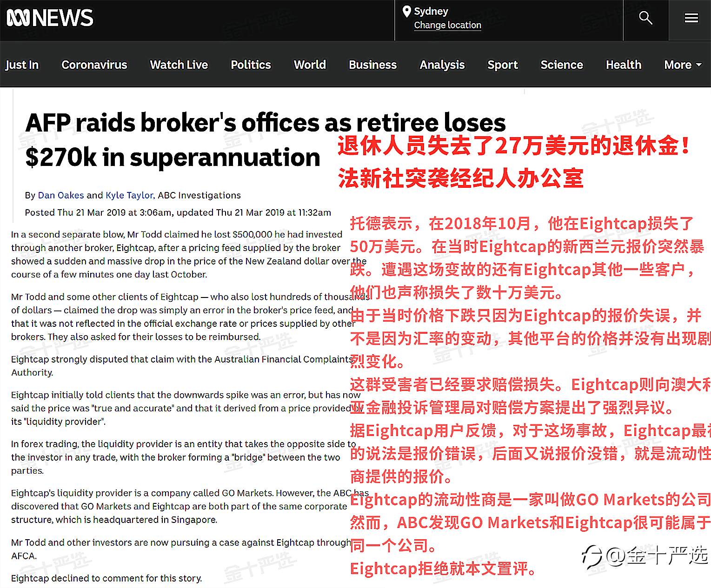
Task: Open the Business section
Action: [x=373, y=65]
